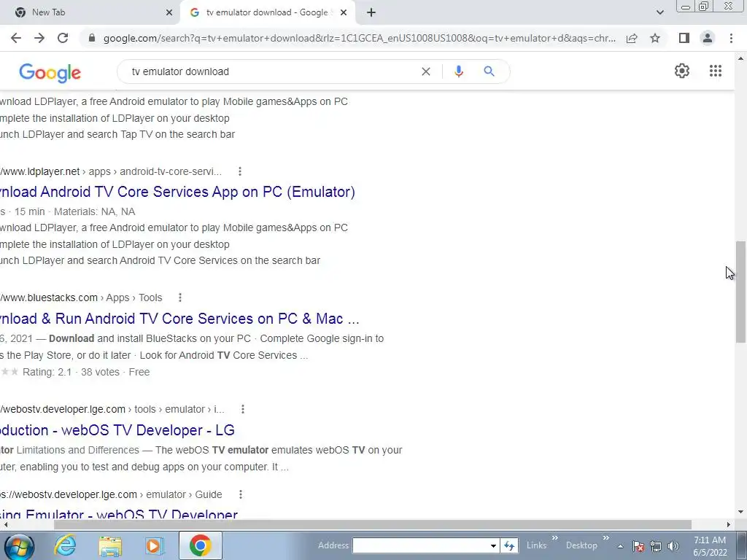747x560 pixels.
Task: View site info via the padlock icon
Action: click(92, 38)
